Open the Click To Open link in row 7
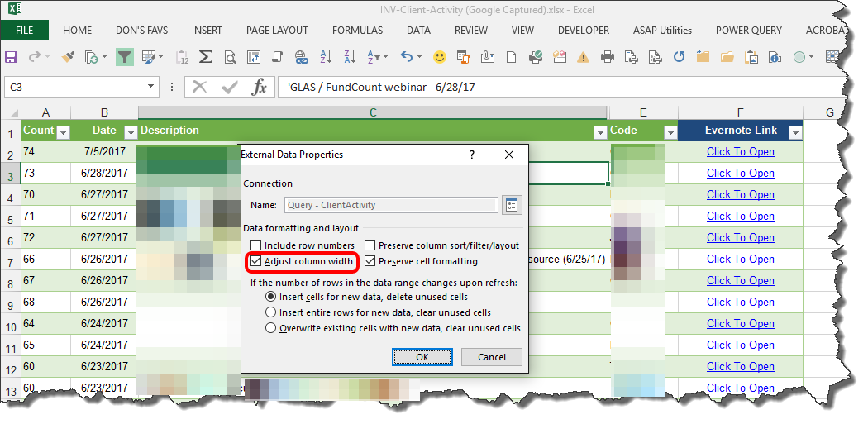Screen dimensions: 868x424 pyautogui.click(x=740, y=259)
